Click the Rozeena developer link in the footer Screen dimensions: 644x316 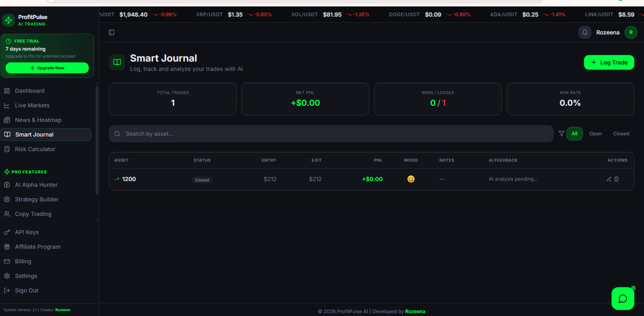click(415, 312)
